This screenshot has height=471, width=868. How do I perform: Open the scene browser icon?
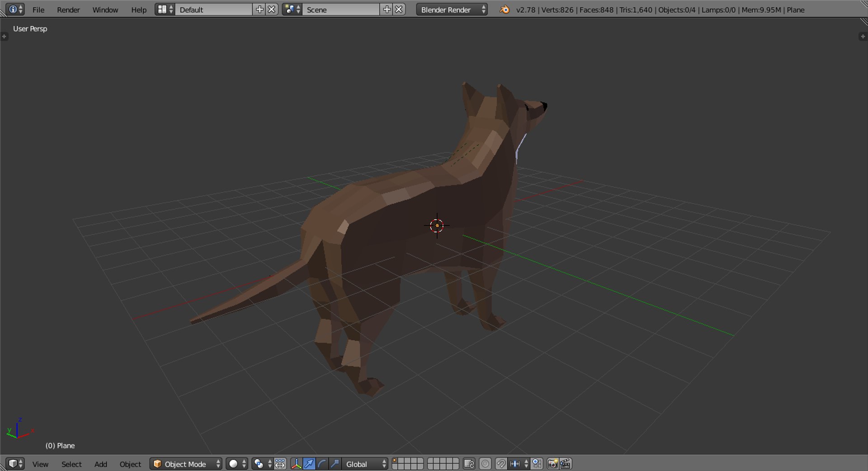click(292, 10)
